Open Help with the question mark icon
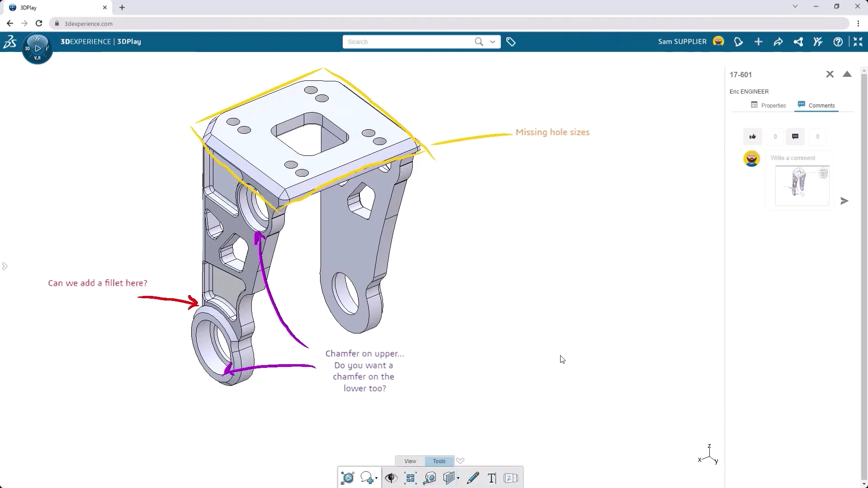Screen dimensions: 868x488 pos(839,42)
